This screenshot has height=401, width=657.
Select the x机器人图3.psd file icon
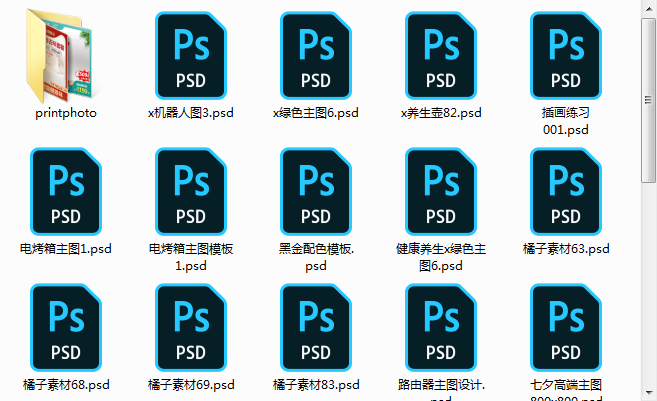coord(191,55)
